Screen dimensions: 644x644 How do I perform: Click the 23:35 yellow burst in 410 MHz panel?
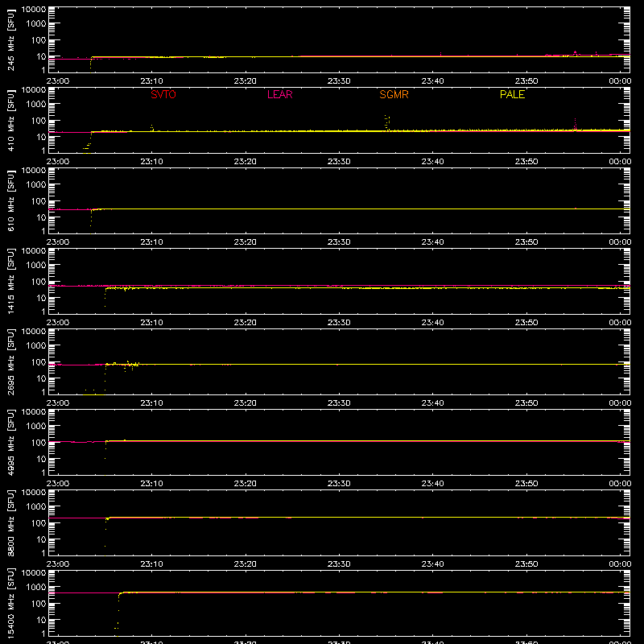click(x=387, y=122)
